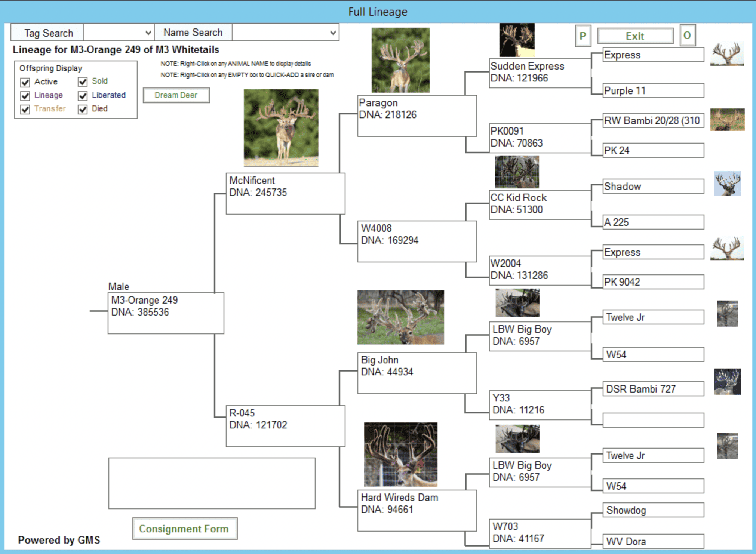Click the McNificent deer photo
This screenshot has height=554, width=756.
point(281,127)
